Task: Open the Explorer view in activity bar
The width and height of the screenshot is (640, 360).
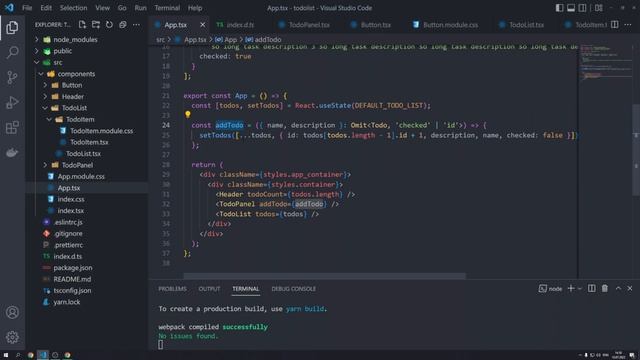Action: pos(12,27)
